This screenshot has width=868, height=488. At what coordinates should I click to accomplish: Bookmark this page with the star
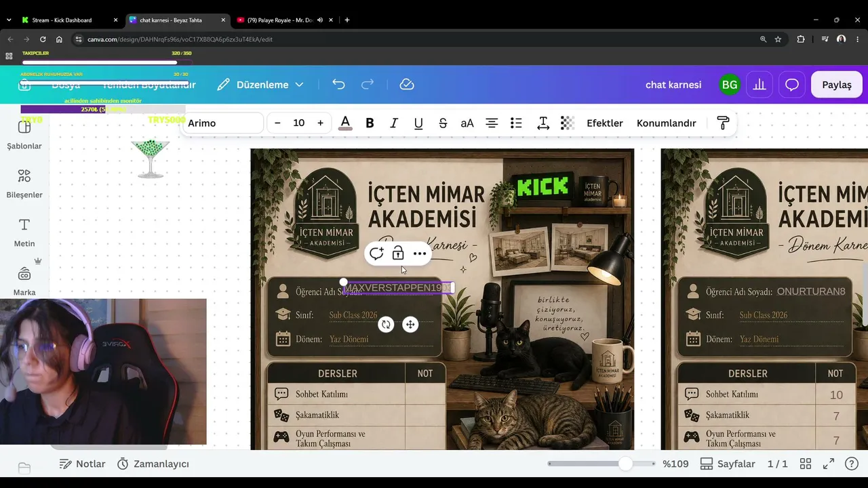click(778, 39)
